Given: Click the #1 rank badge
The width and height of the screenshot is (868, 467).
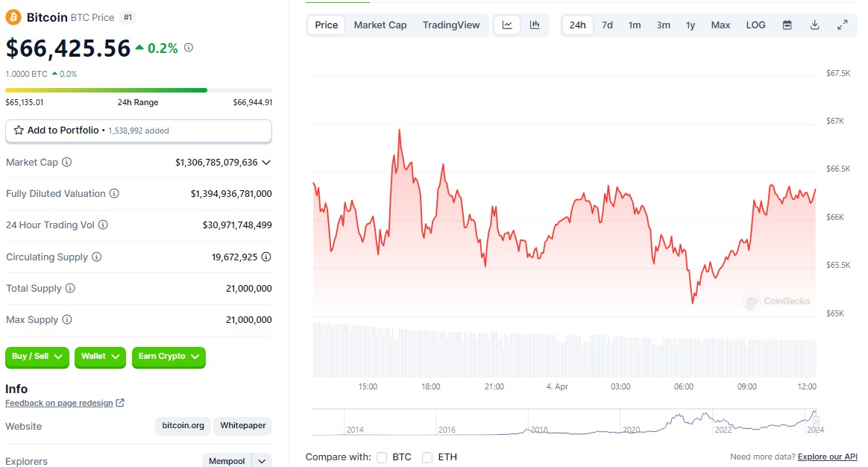Looking at the screenshot, I should tap(128, 17).
